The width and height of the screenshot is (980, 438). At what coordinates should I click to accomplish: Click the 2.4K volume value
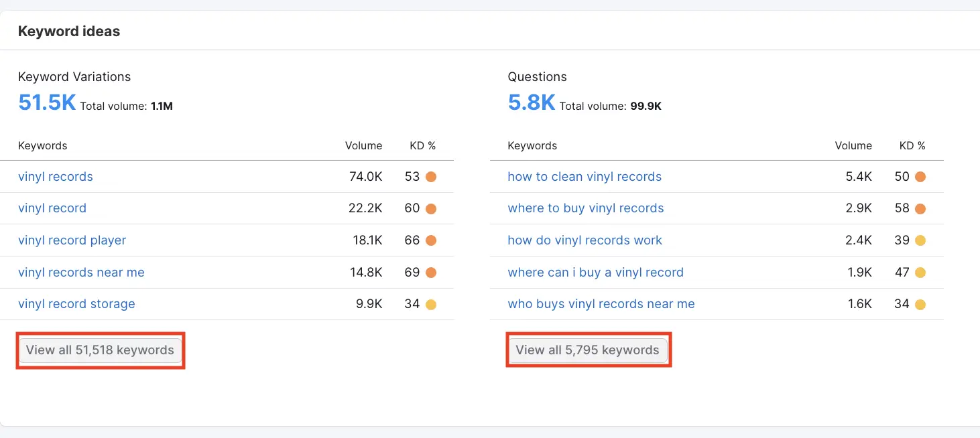click(x=859, y=240)
